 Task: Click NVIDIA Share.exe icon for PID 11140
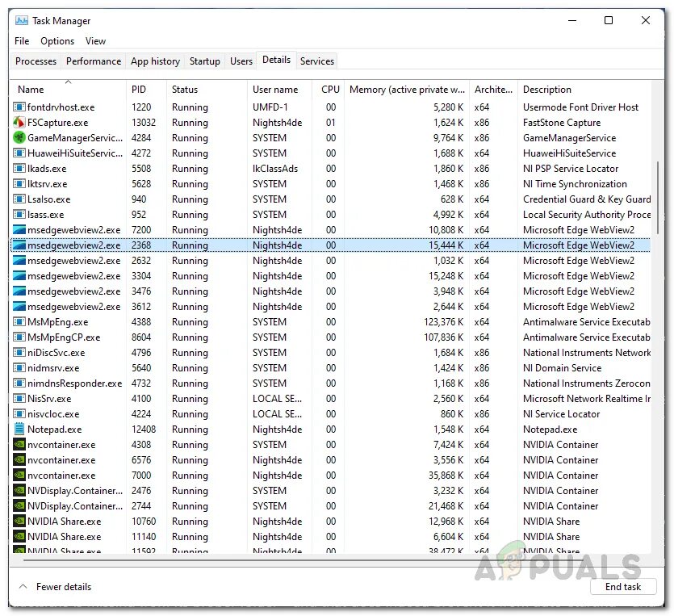coord(19,536)
